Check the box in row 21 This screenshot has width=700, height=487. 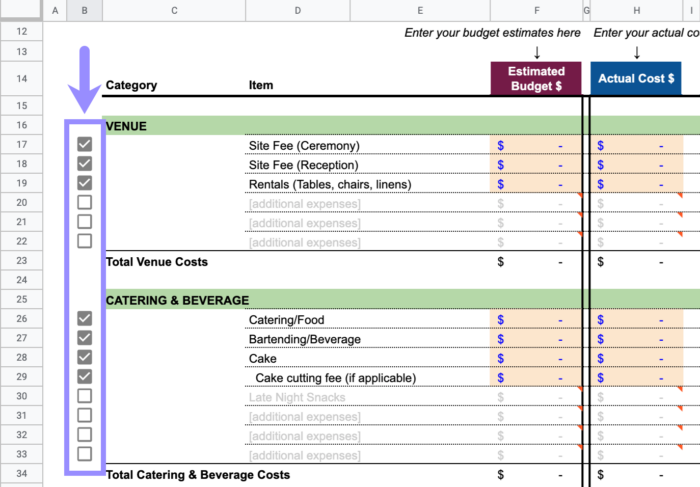click(84, 222)
